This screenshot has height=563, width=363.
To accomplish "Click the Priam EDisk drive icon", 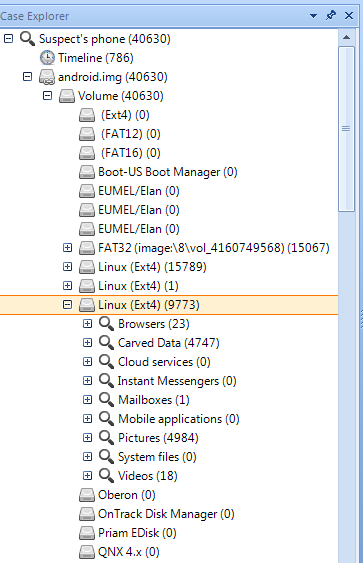I will (87, 533).
